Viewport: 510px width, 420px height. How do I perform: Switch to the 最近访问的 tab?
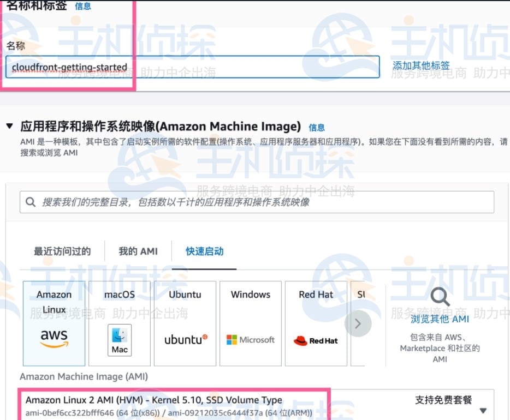[x=60, y=251]
